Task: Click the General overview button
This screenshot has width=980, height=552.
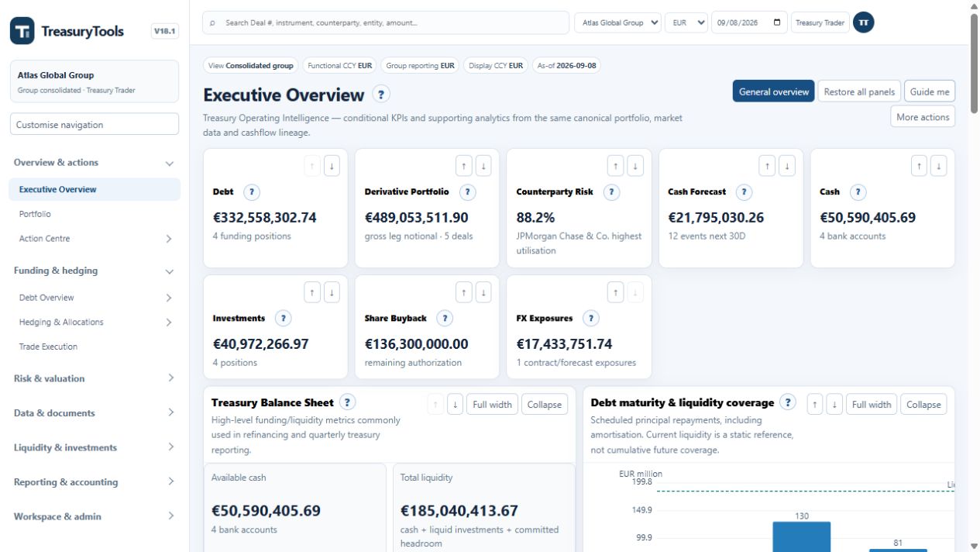Action: point(774,91)
